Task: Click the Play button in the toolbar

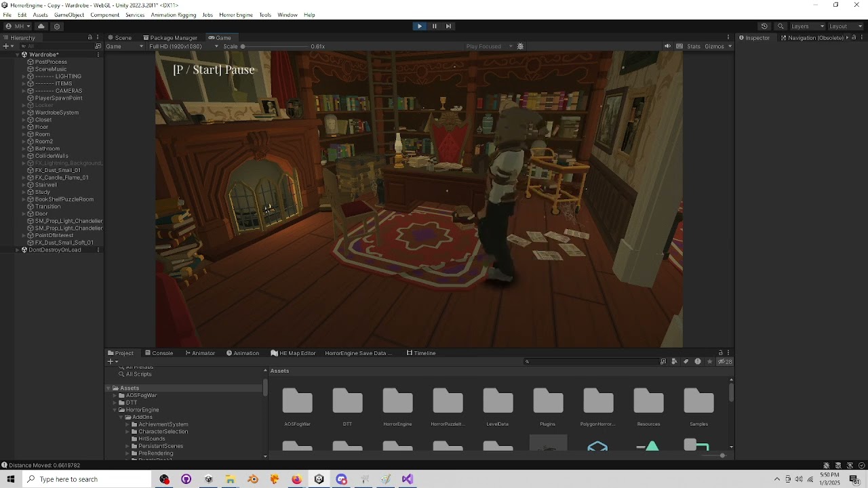Action: tap(419, 26)
